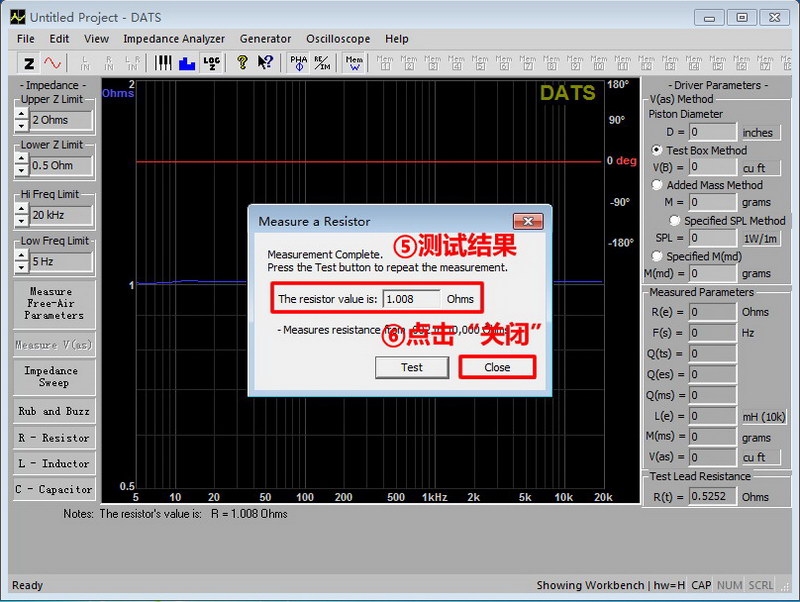Select the Z impedance analyzer icon
Screen dimensions: 800x602
(x=29, y=63)
